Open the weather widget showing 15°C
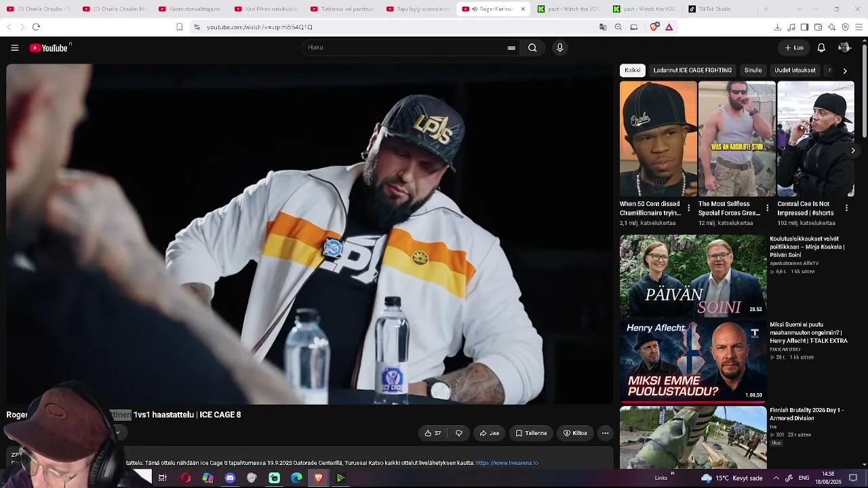The height and width of the screenshot is (488, 868). [x=731, y=478]
